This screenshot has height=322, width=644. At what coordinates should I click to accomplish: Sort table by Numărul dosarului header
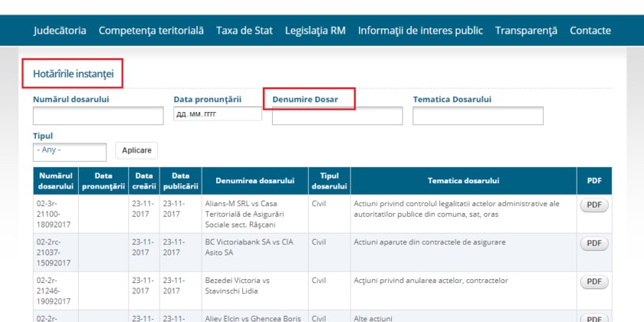click(56, 181)
